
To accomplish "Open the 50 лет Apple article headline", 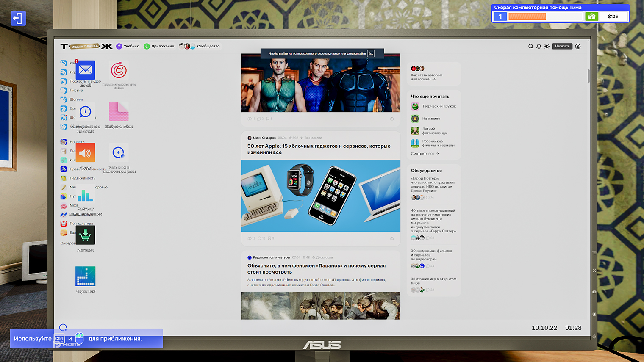I will click(319, 149).
